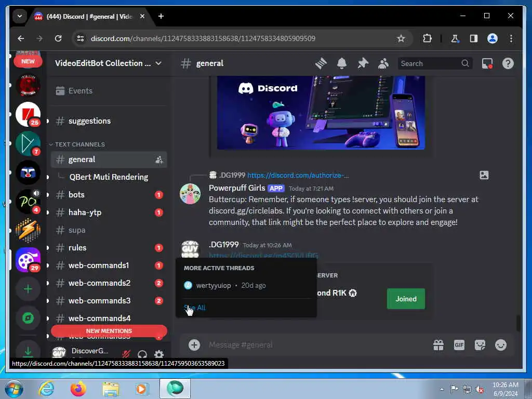Go to web-commands2 channel
Viewport: 532px width, 399px height.
point(109,283)
